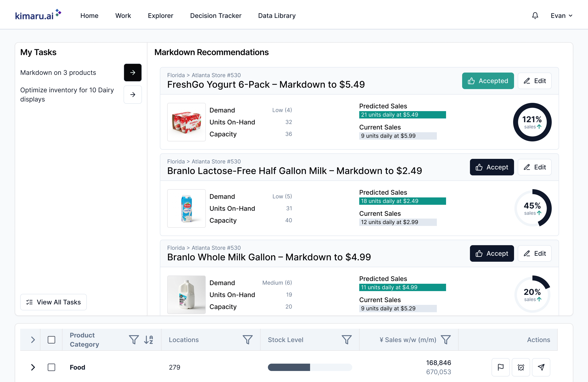Click the send icon on Food row
This screenshot has width=588, height=382.
coord(541,367)
